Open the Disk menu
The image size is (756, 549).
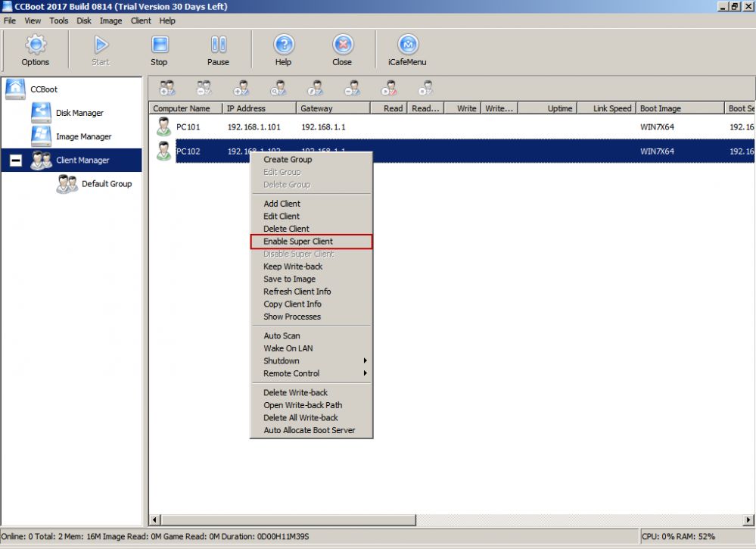[x=84, y=20]
